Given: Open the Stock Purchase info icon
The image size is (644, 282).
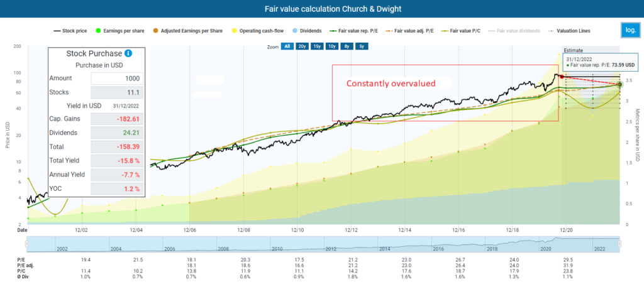Looking at the screenshot, I should click(x=128, y=53).
